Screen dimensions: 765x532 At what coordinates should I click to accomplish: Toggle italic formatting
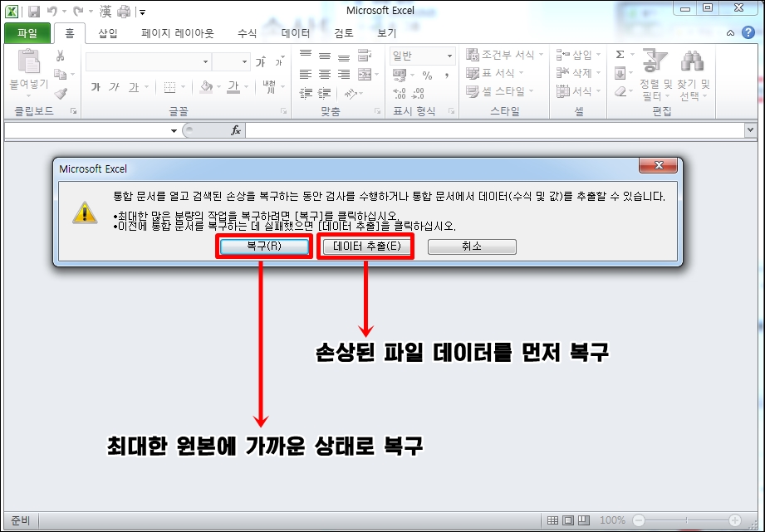coord(114,87)
